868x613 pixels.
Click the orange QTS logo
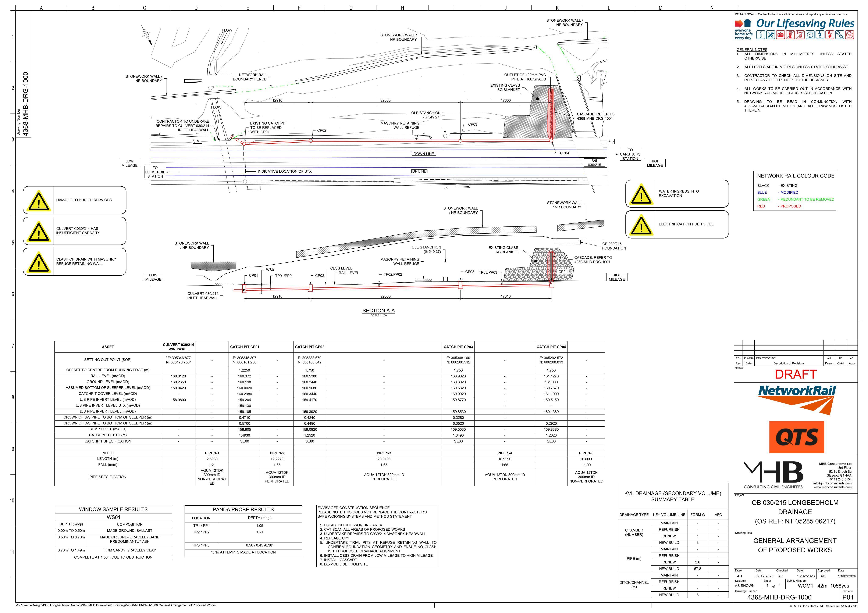point(797,437)
